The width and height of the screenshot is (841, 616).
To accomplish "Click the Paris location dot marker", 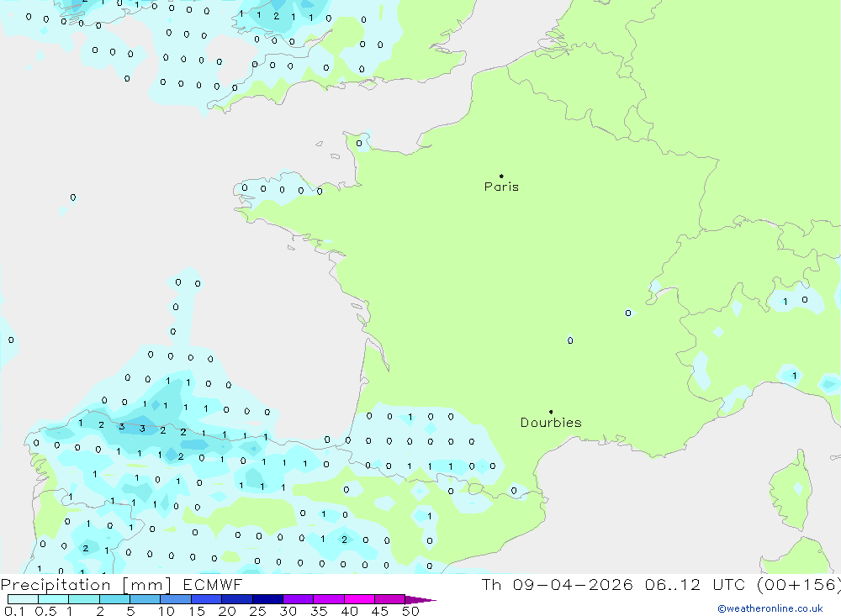I will tap(501, 176).
